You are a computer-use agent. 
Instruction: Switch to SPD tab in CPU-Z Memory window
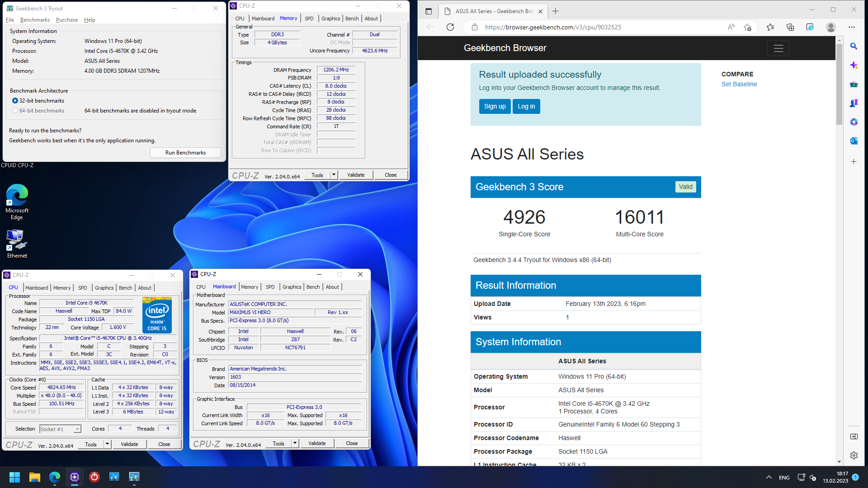click(309, 19)
